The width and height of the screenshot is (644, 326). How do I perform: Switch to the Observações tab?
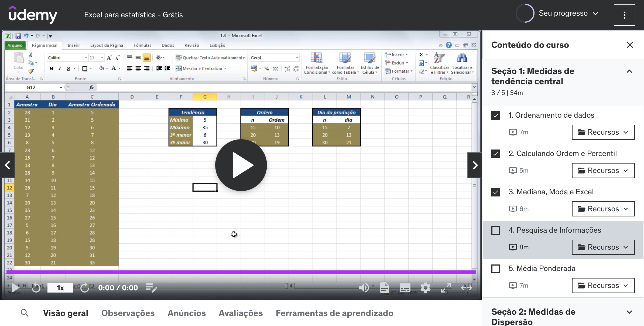[x=128, y=313]
